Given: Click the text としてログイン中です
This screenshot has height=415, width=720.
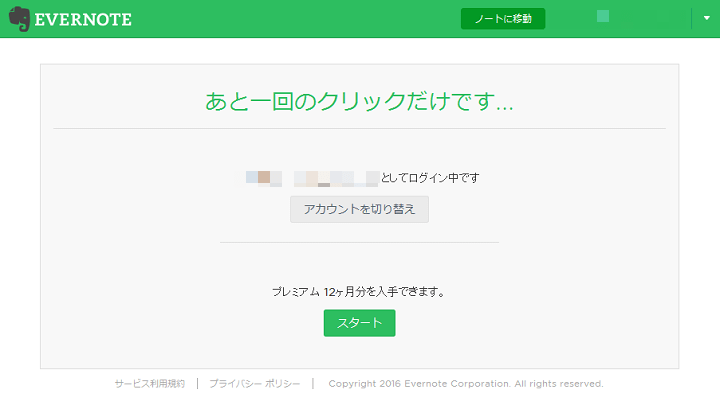Looking at the screenshot, I should point(430,178).
